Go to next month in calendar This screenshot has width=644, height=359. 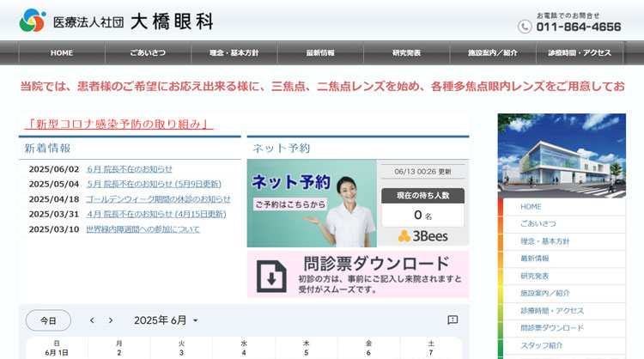tap(111, 320)
